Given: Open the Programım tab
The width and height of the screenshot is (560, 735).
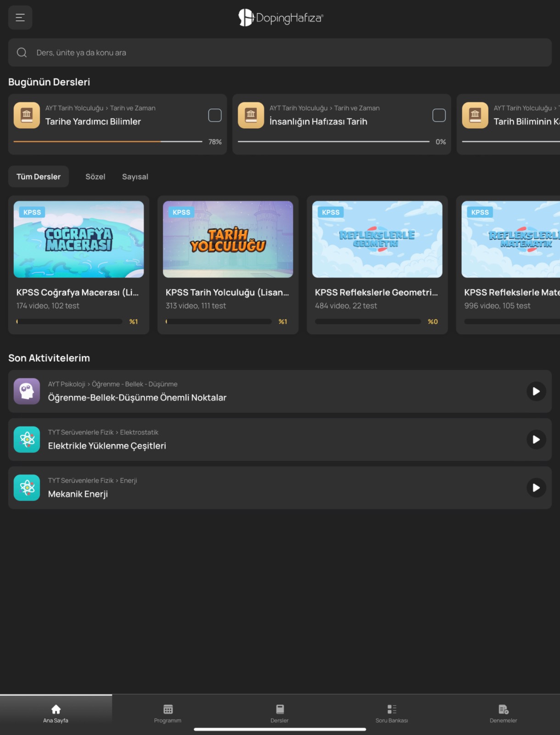Looking at the screenshot, I should 168,714.
